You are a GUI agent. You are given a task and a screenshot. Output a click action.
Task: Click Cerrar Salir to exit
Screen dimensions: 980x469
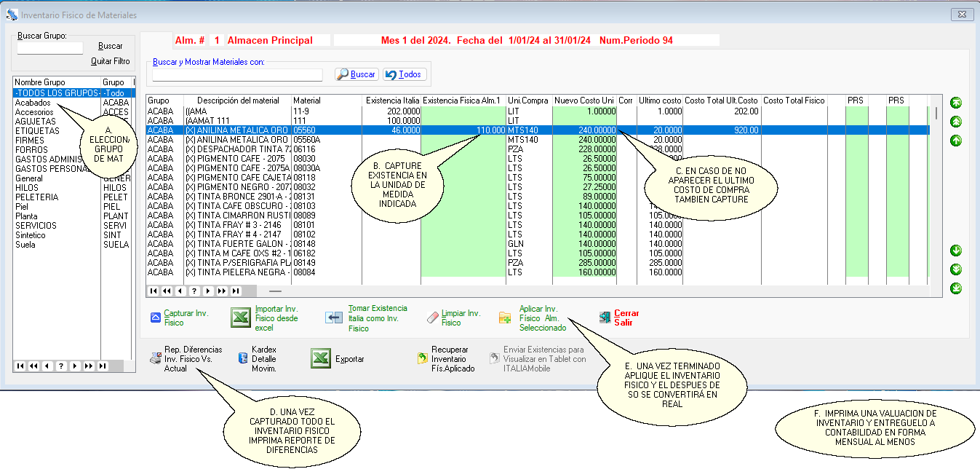tap(605, 318)
